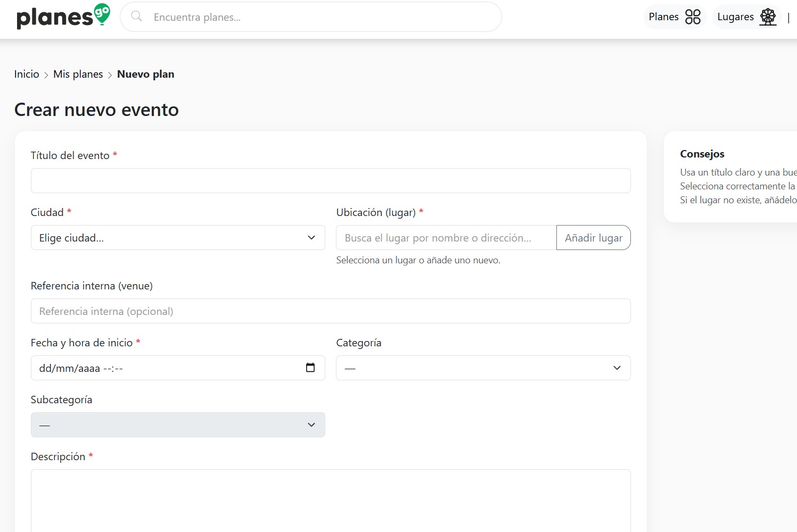Viewport: 797px width, 532px height.
Task: Click the search magnifier icon
Action: [x=137, y=16]
